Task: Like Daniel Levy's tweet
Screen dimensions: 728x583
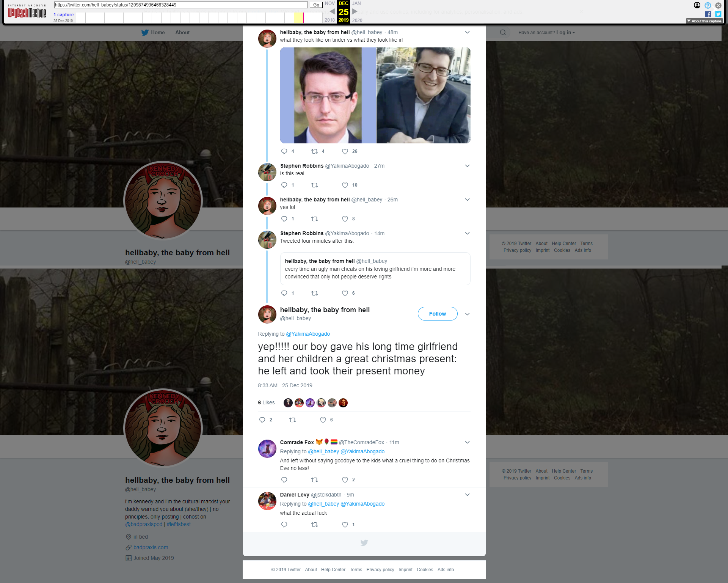Action: pos(345,525)
